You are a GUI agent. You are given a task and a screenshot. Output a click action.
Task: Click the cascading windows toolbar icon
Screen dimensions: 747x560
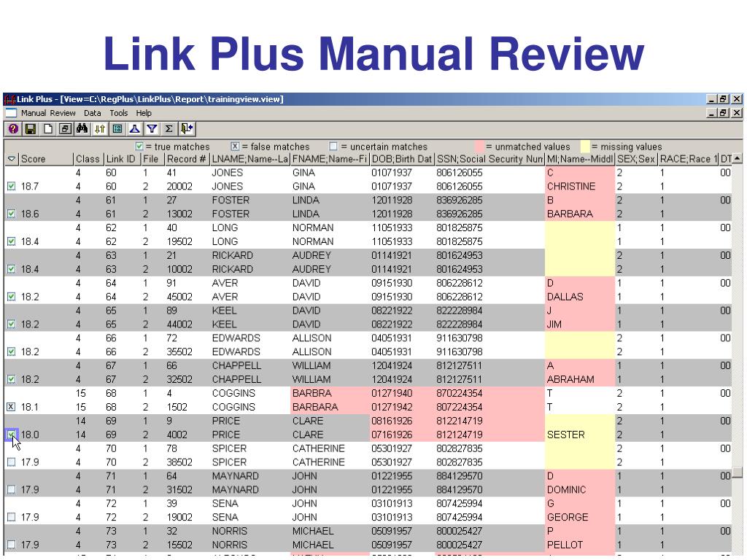pos(65,129)
